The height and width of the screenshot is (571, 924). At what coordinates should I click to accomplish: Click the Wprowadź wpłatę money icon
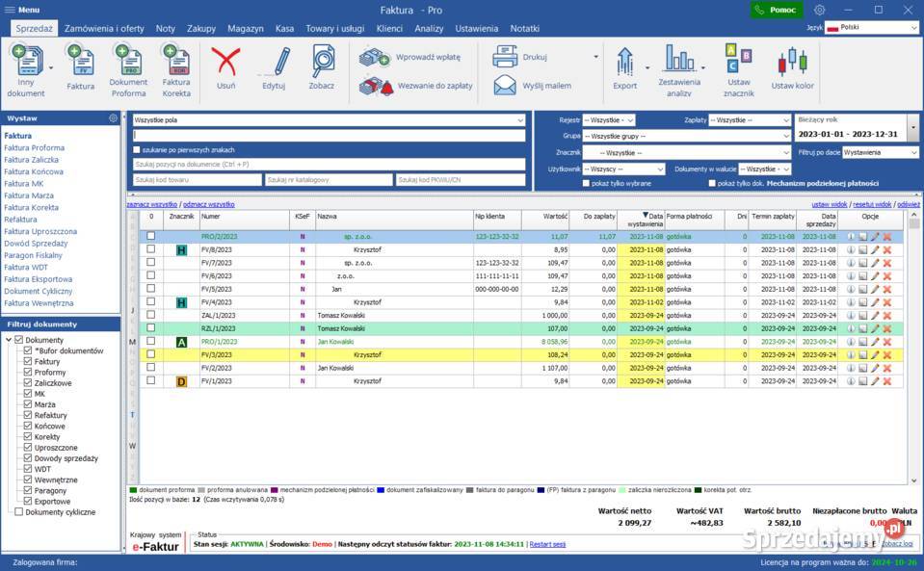(x=373, y=58)
